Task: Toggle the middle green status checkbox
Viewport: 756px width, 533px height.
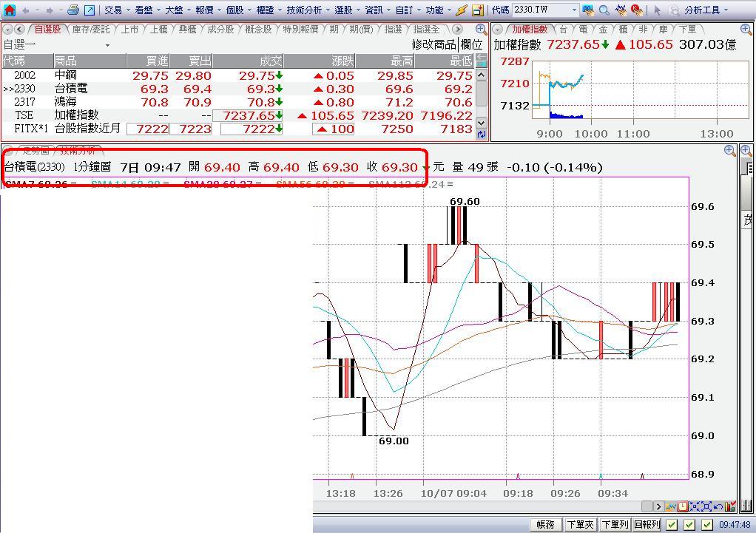Action: 689,524
